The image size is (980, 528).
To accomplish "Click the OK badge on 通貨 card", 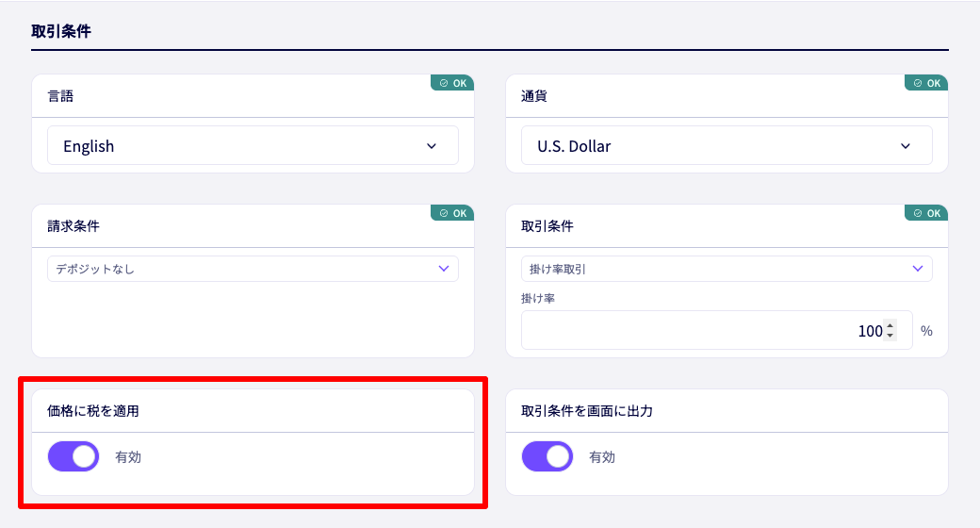I will (x=926, y=83).
